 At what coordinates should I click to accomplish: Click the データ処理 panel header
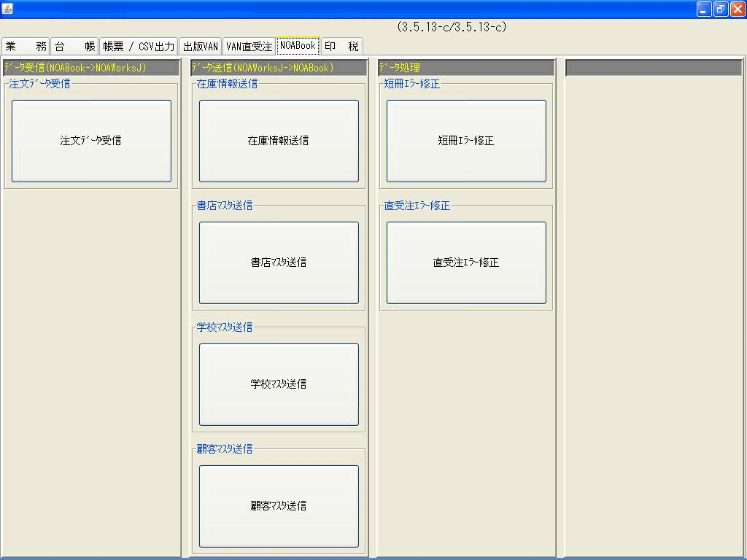point(465,66)
